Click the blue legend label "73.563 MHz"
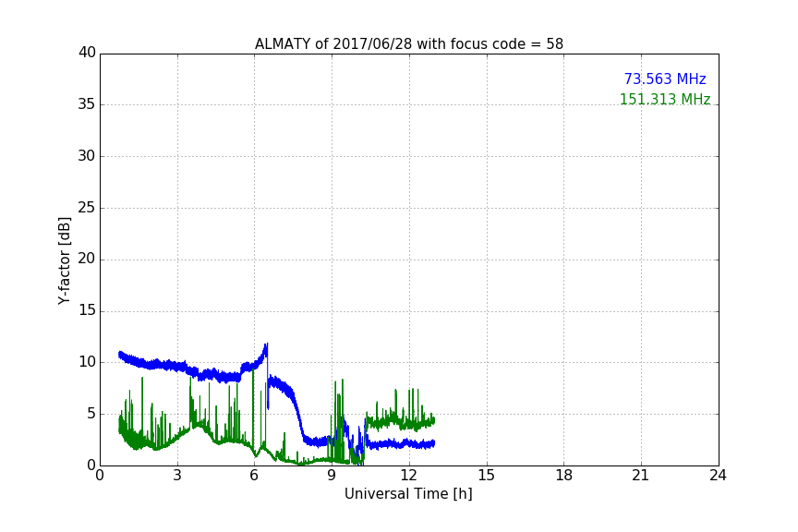 (665, 79)
